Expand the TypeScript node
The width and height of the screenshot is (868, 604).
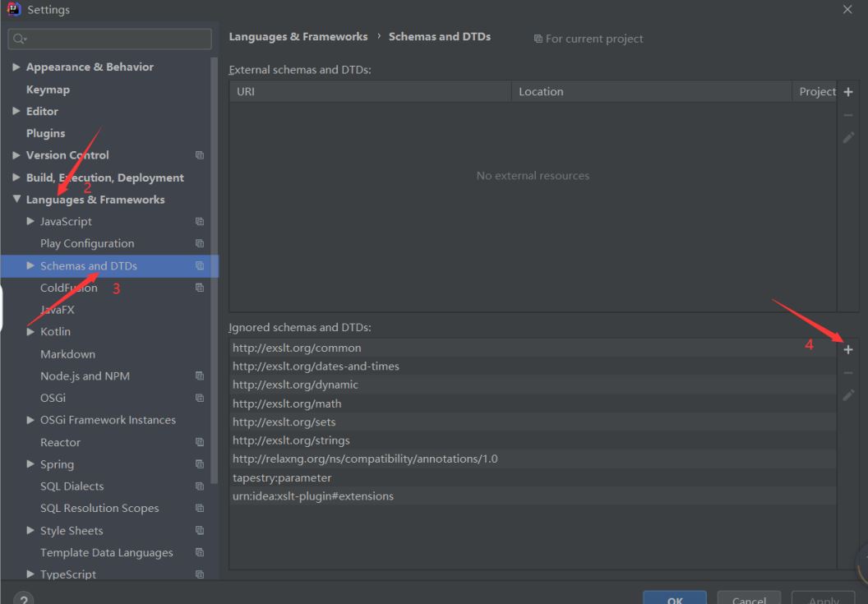pyautogui.click(x=30, y=574)
